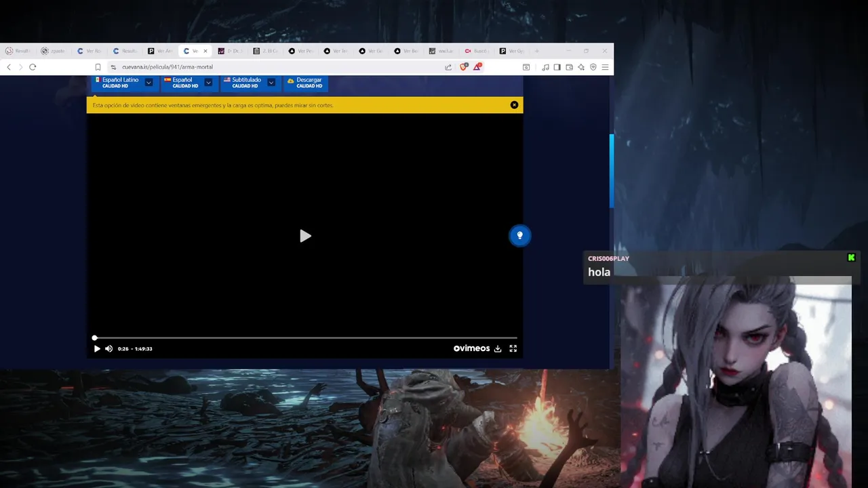Image resolution: width=868 pixels, height=488 pixels.
Task: Enter fullscreen with the player fullscreen icon
Action: (513, 348)
